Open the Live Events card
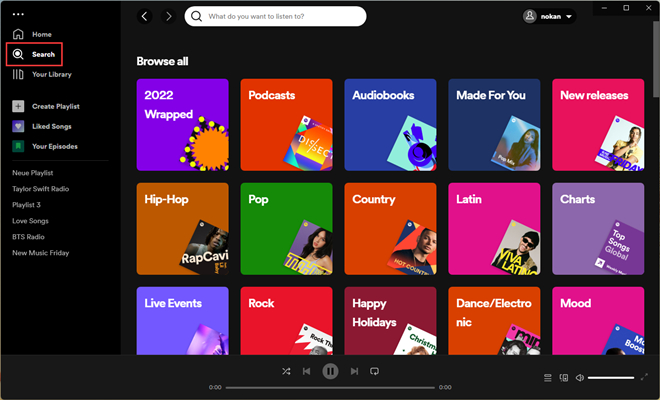The image size is (660, 400). [x=183, y=321]
